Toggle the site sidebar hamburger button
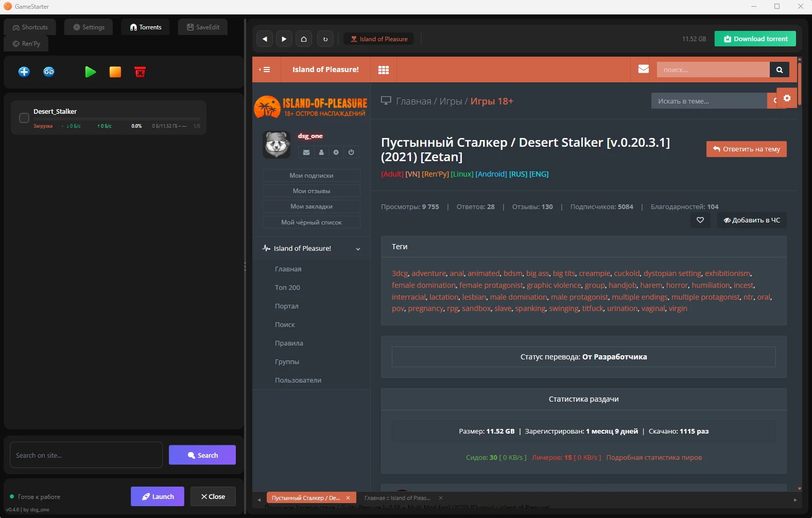812x518 pixels. 265,70
